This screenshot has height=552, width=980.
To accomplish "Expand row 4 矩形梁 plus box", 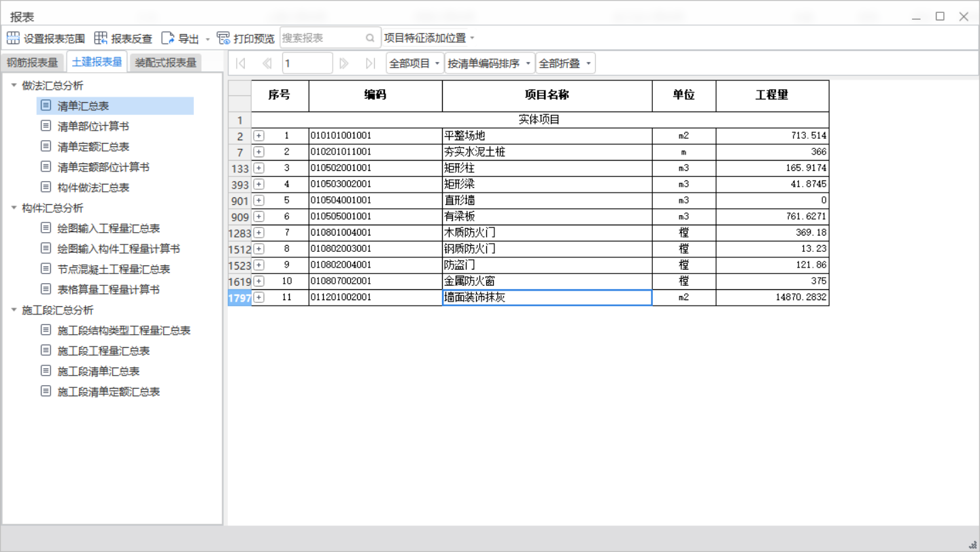I will pyautogui.click(x=259, y=184).
